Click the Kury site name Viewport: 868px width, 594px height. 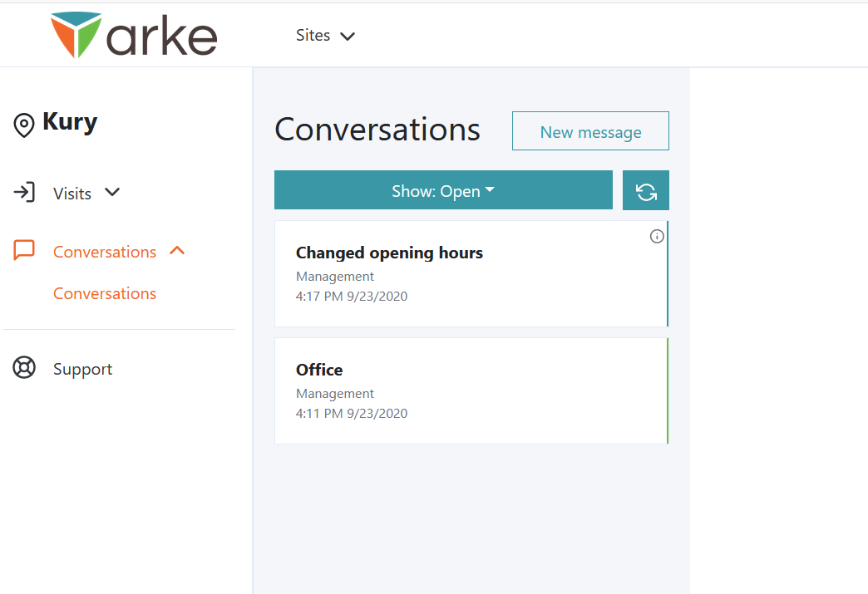[70, 122]
